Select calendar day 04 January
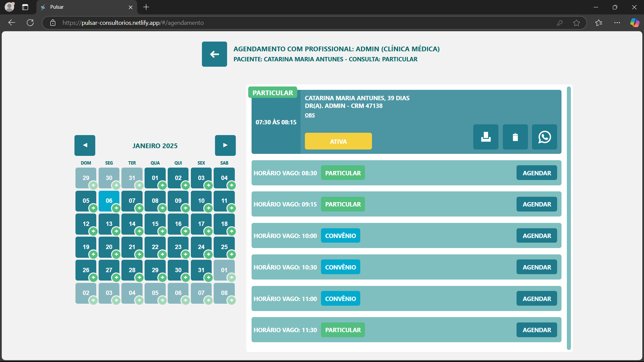Image resolution: width=644 pixels, height=362 pixels. pyautogui.click(x=224, y=178)
